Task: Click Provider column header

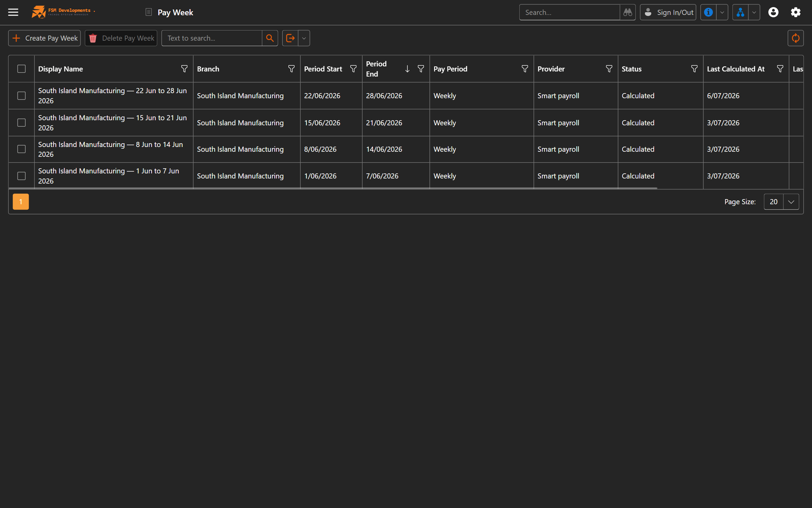Action: pyautogui.click(x=551, y=69)
